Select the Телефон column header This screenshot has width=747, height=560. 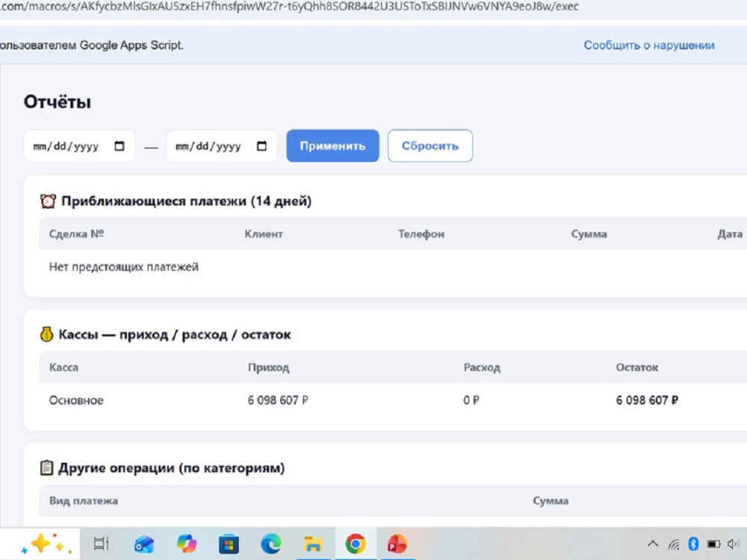point(421,234)
